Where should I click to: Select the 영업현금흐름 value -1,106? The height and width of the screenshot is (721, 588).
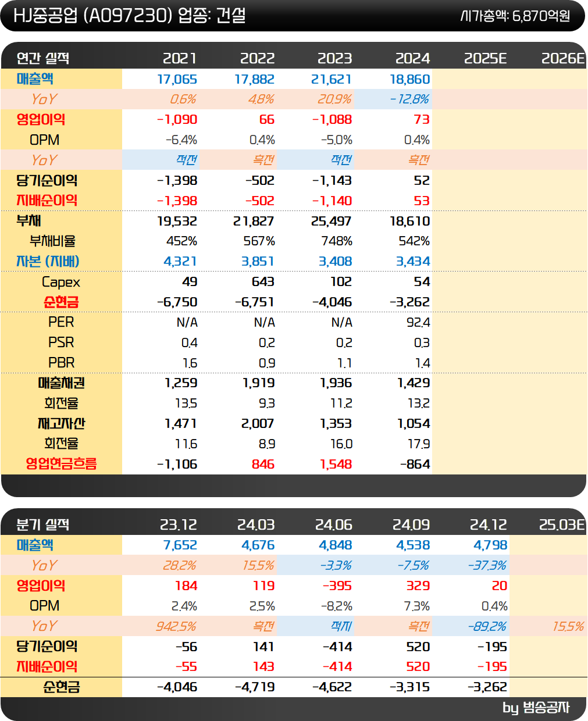(177, 464)
